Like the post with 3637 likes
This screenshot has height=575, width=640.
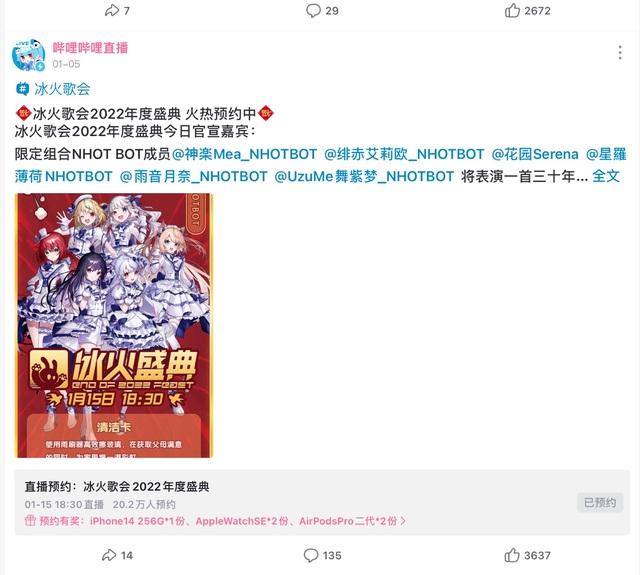pos(512,555)
